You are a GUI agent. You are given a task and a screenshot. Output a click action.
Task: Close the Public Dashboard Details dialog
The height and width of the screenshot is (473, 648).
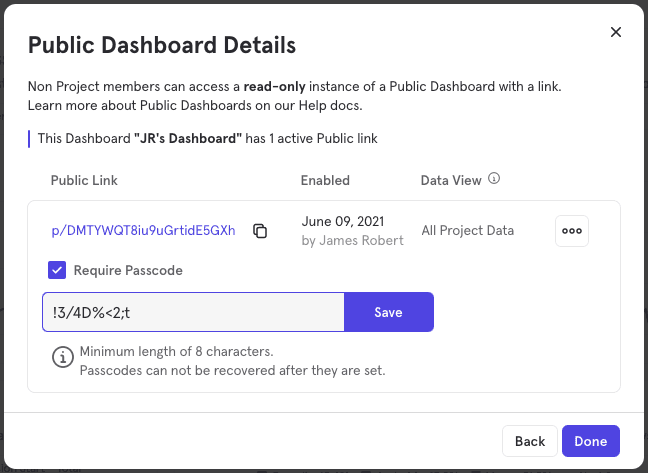click(x=616, y=32)
